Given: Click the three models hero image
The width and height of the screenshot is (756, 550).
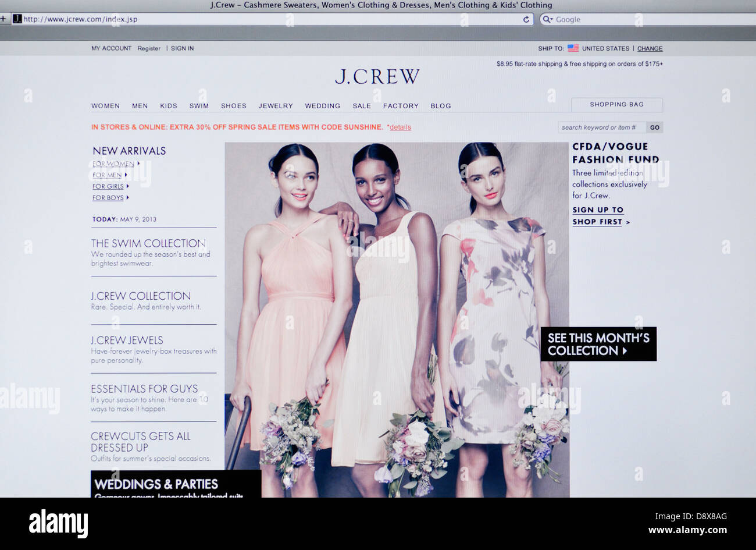Looking at the screenshot, I should pos(397,319).
